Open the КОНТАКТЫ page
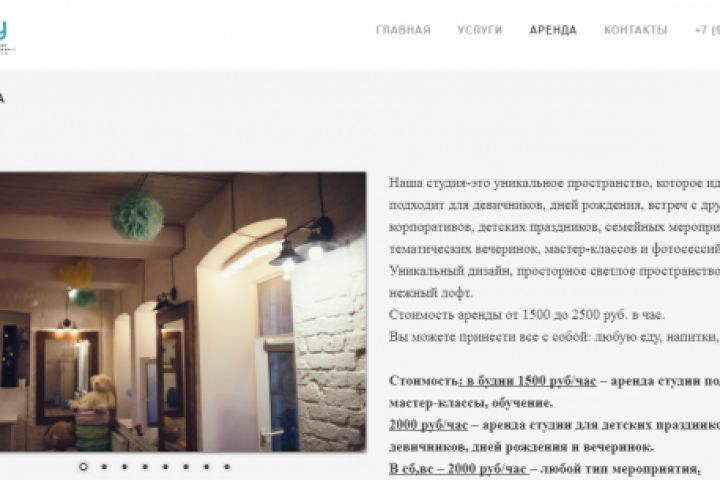The image size is (720, 480). (x=636, y=30)
